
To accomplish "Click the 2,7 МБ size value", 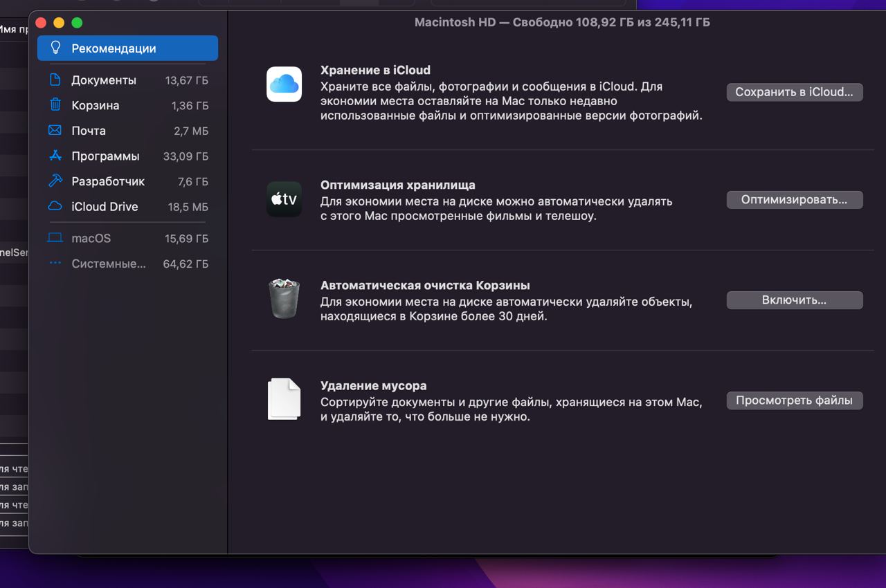I will pos(191,131).
